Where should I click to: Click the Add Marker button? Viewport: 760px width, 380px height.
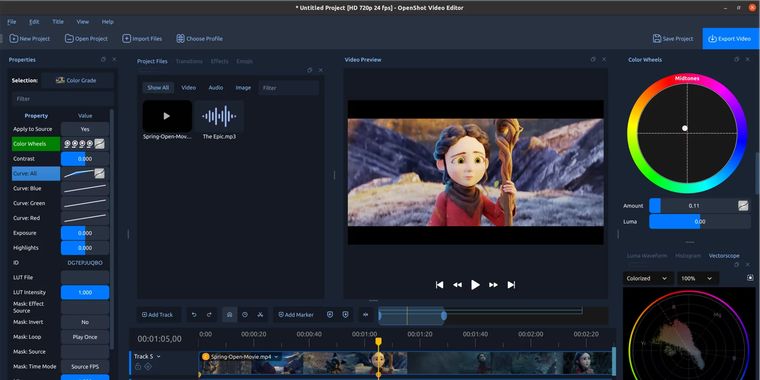pos(296,315)
